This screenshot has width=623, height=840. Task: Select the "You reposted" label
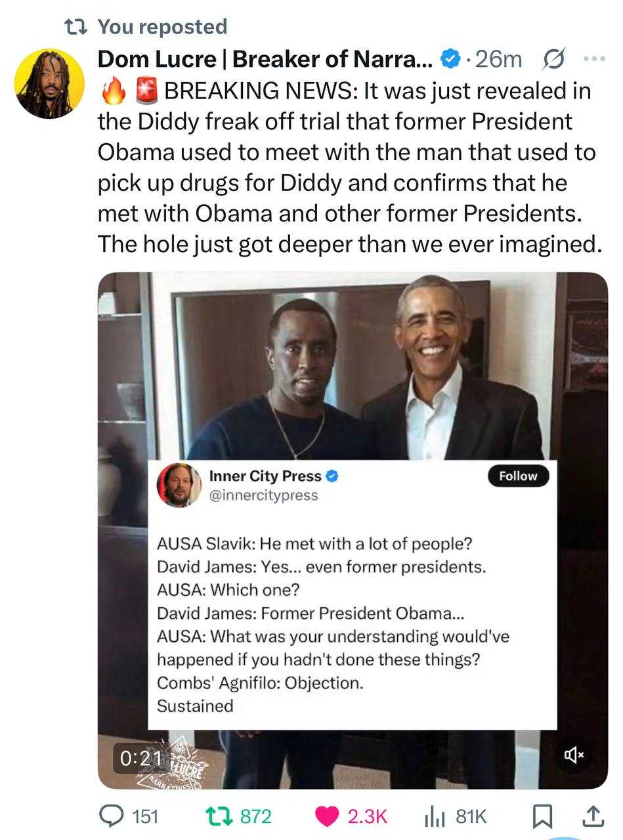(x=161, y=27)
